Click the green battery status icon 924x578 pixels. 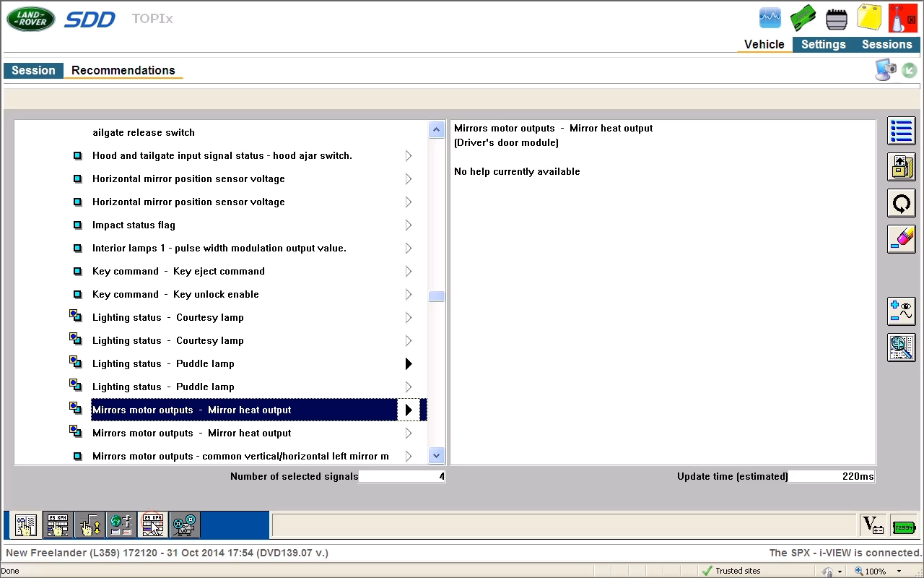pyautogui.click(x=904, y=527)
